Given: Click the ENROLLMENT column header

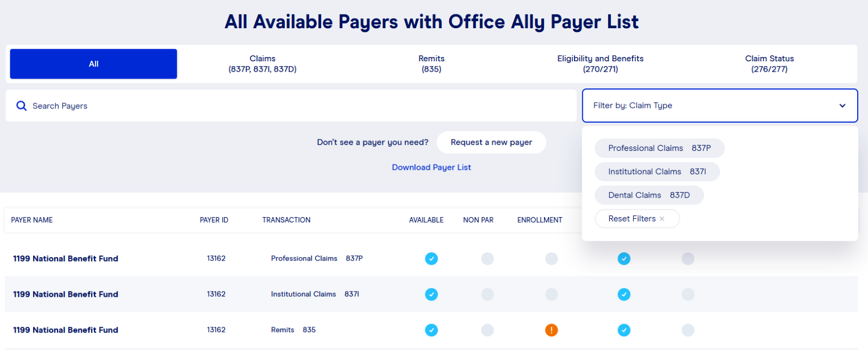Looking at the screenshot, I should pyautogui.click(x=540, y=220).
